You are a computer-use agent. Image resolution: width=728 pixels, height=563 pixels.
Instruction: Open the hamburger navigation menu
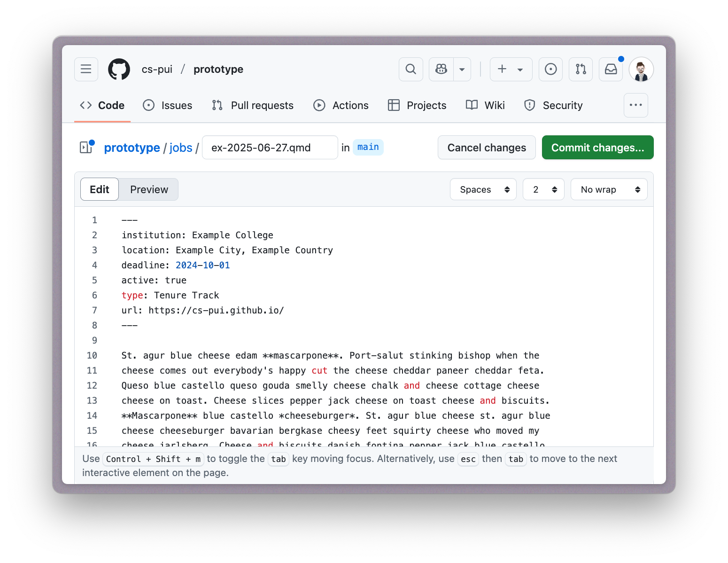(x=86, y=69)
